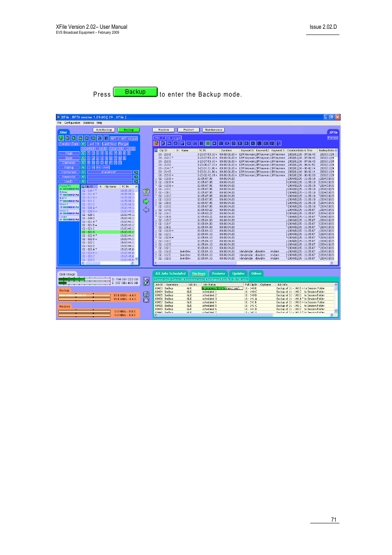The width and height of the screenshot is (392, 555).
Task: Click the ClipNames field containing marathon*
Action: coord(110,172)
